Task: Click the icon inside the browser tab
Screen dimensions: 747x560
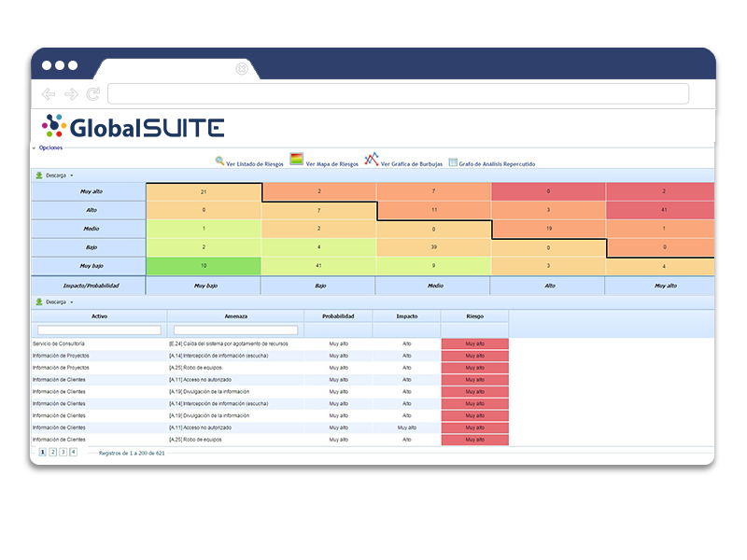Action: [244, 67]
